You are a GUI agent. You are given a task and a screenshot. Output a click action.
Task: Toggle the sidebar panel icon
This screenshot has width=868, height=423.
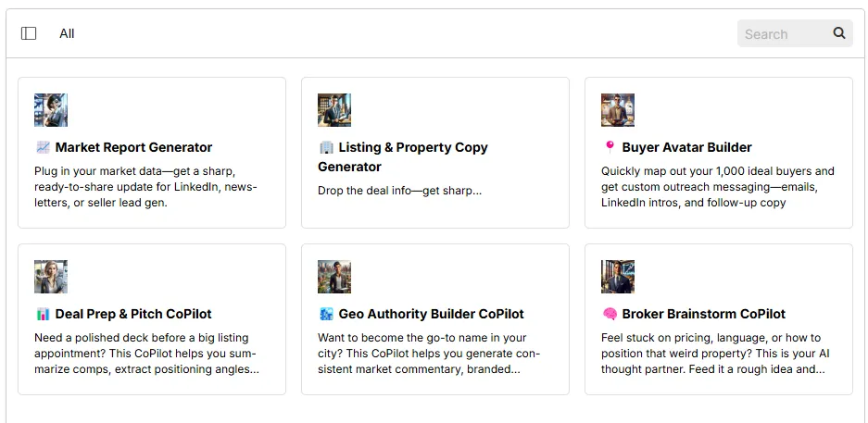tap(29, 33)
